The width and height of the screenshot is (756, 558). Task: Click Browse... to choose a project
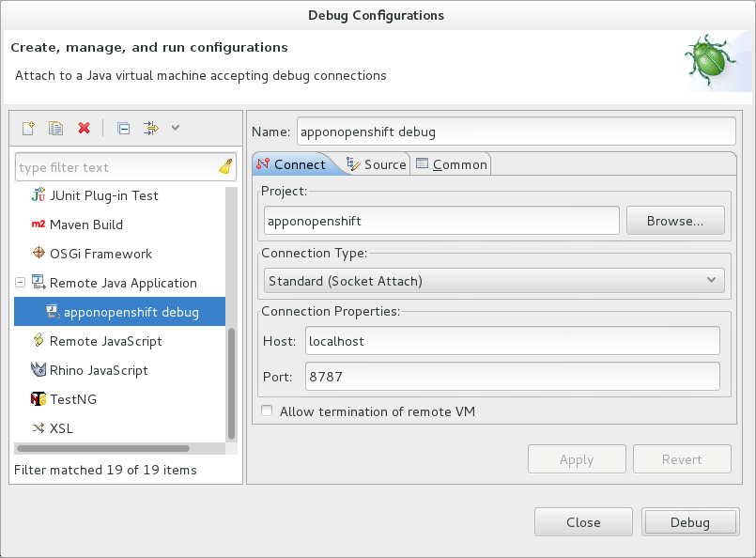click(x=675, y=221)
